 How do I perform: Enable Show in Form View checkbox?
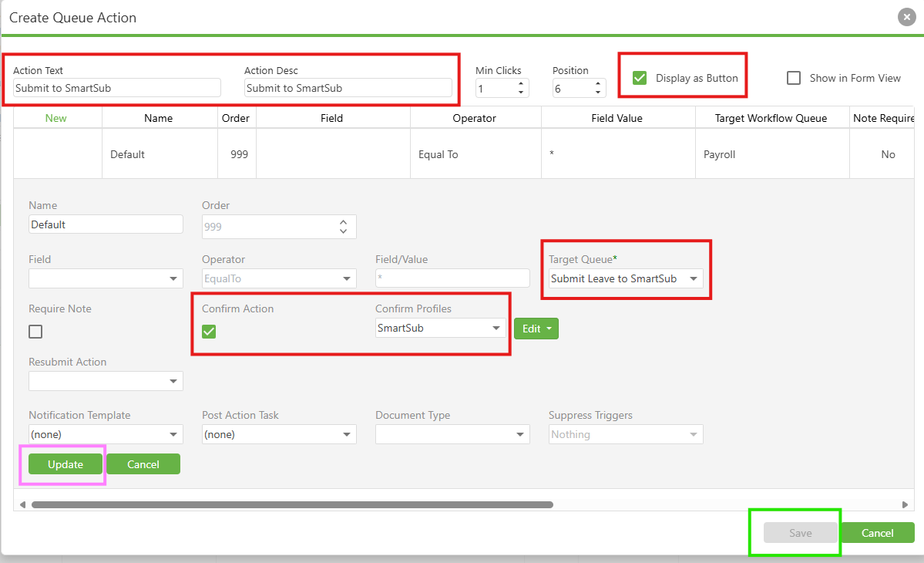click(794, 78)
